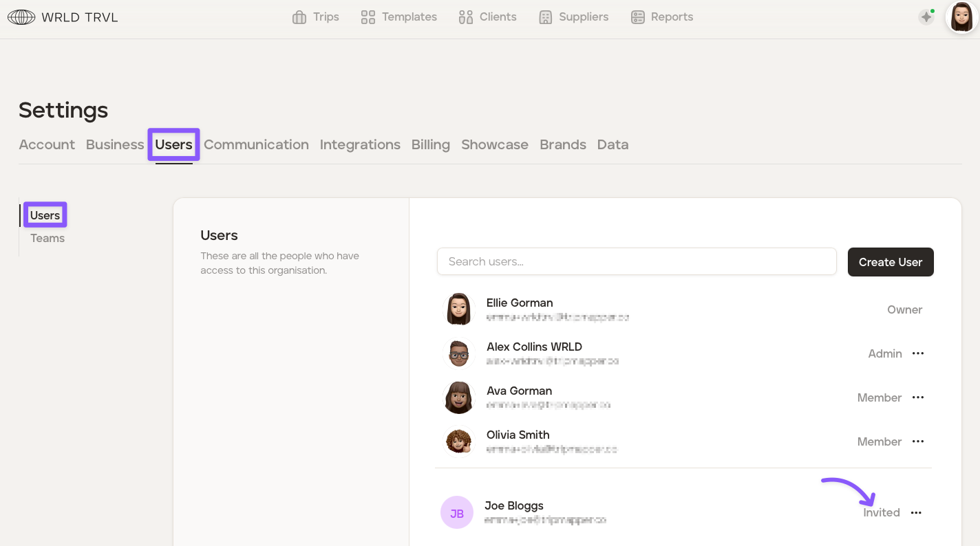Open options menu for Olivia Smith
The image size is (980, 546).
[x=918, y=441]
